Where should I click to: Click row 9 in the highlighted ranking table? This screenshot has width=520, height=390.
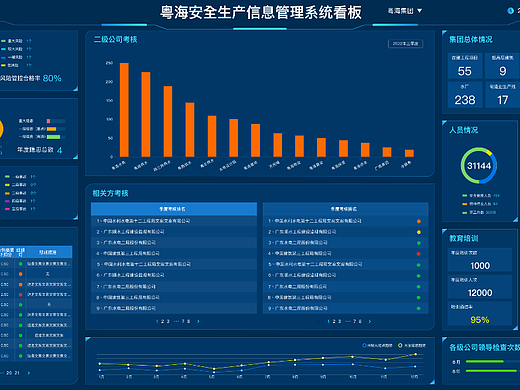(x=174, y=308)
